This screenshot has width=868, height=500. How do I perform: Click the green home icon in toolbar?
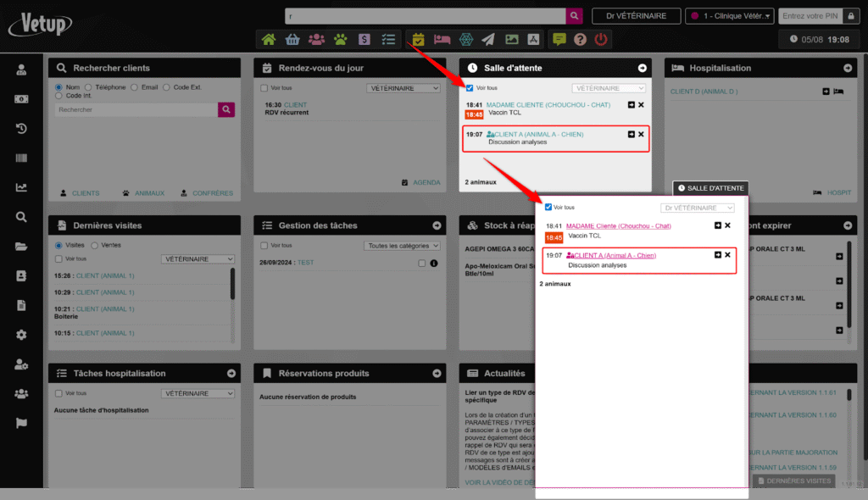(x=269, y=39)
